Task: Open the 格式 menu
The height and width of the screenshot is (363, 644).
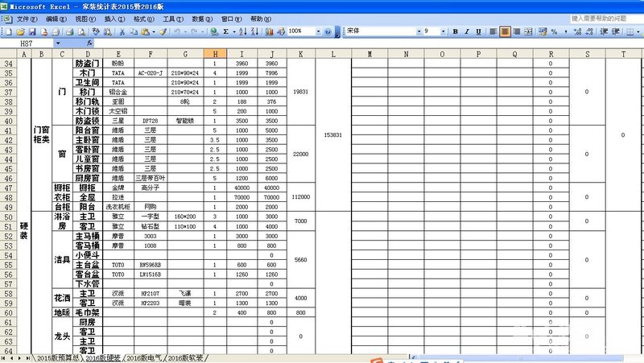Action: tap(143, 19)
